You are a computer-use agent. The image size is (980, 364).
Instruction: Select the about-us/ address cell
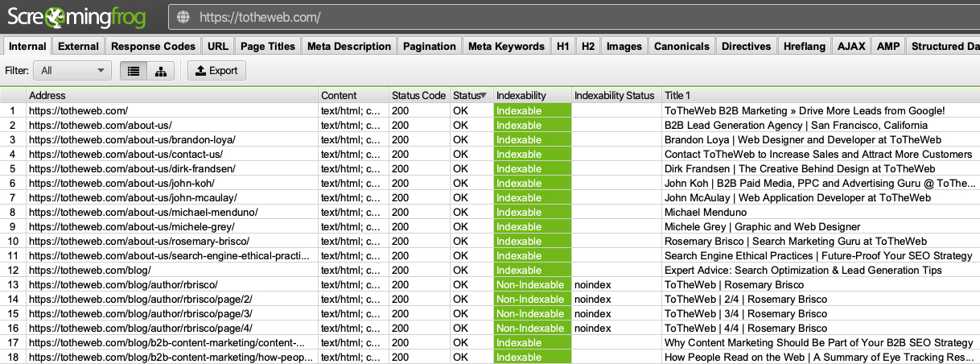coord(172,125)
